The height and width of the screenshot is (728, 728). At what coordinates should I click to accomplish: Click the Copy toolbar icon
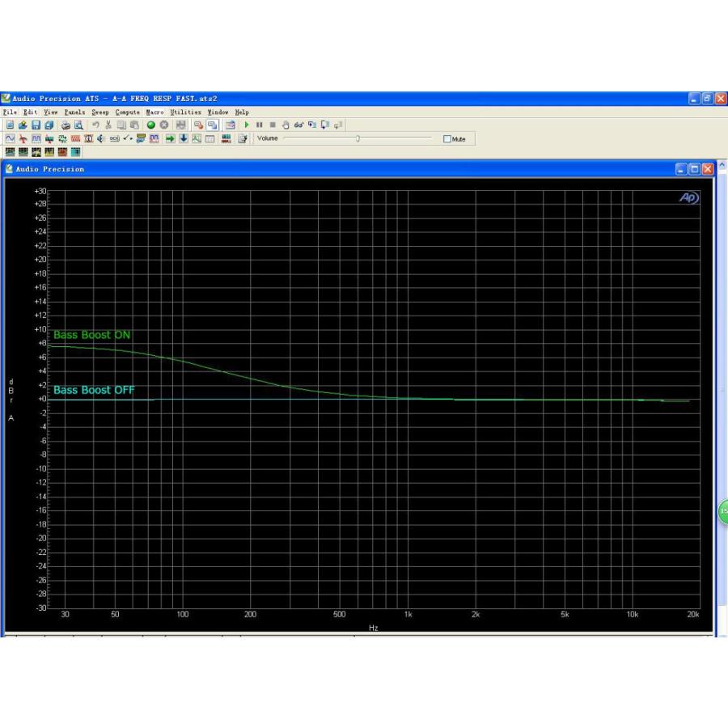[121, 125]
